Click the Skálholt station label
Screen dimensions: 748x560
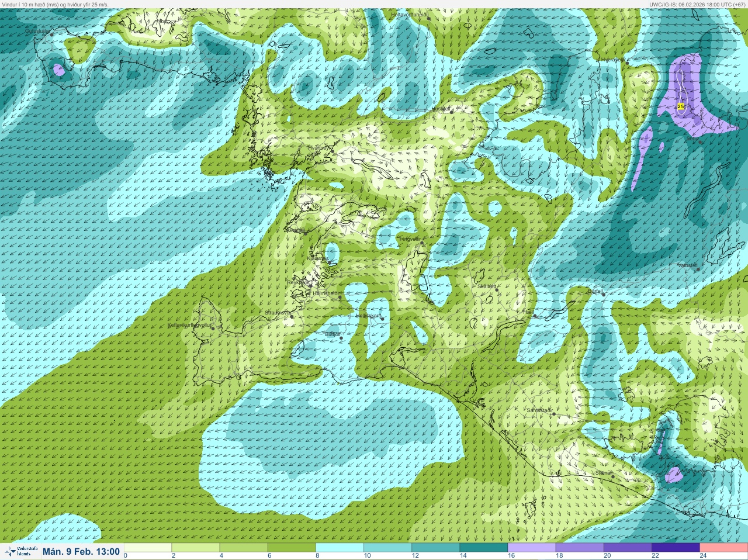click(x=487, y=286)
